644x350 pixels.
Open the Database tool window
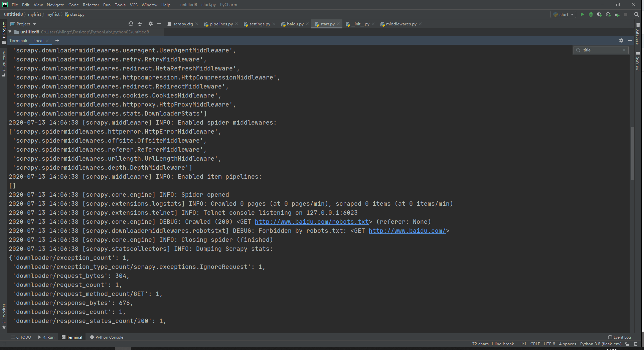click(x=638, y=34)
